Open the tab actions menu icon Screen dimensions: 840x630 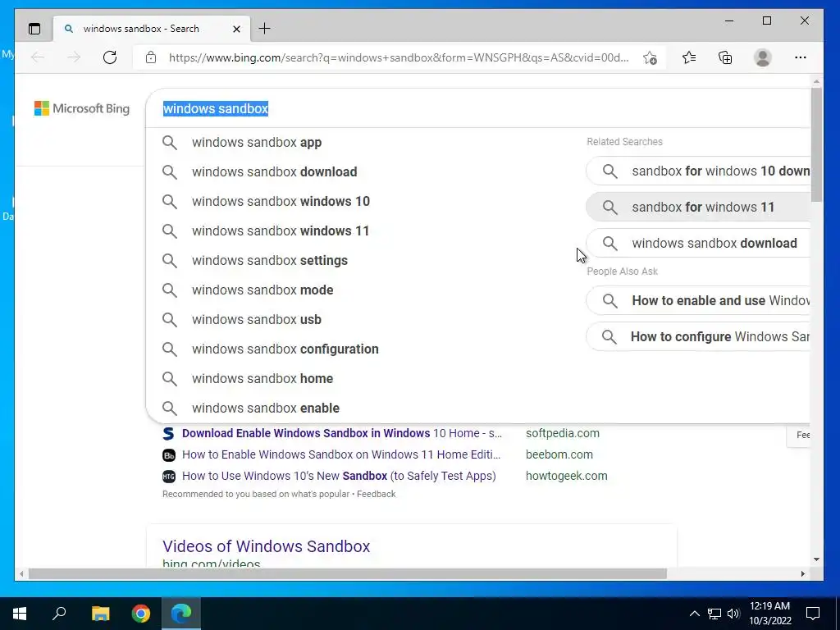click(x=34, y=29)
